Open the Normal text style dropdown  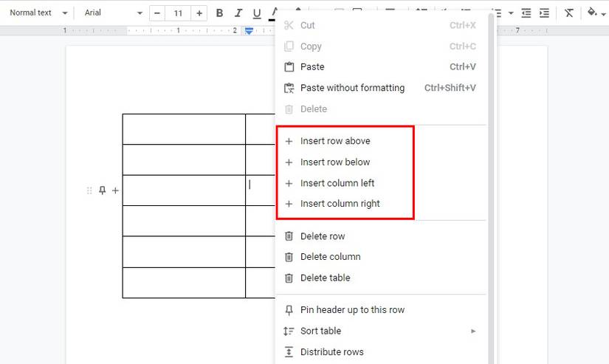(38, 13)
